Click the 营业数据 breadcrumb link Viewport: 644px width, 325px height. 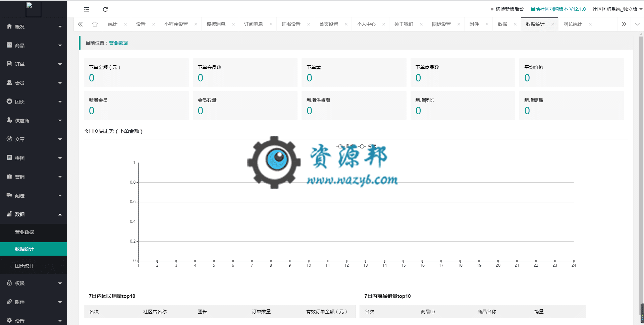point(118,43)
